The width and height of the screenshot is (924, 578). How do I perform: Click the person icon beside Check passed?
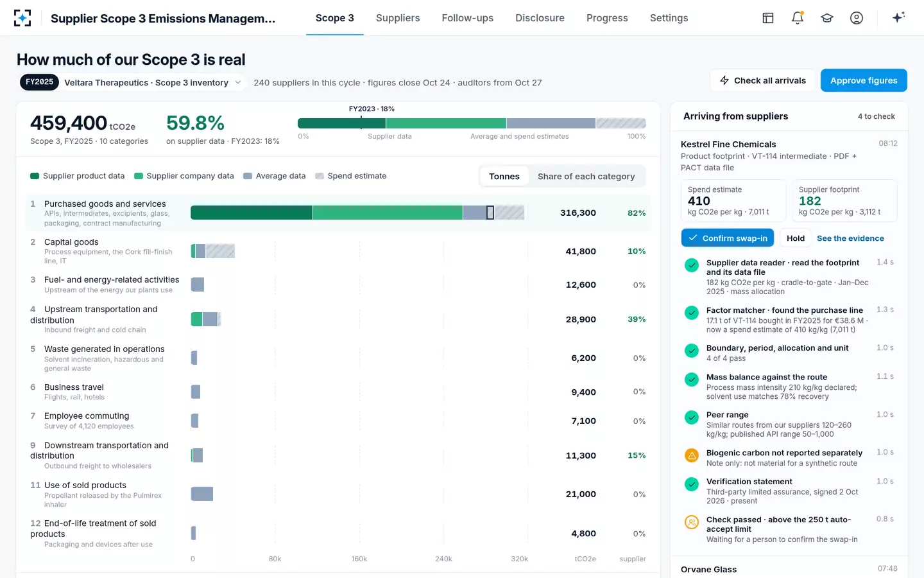pyautogui.click(x=692, y=522)
